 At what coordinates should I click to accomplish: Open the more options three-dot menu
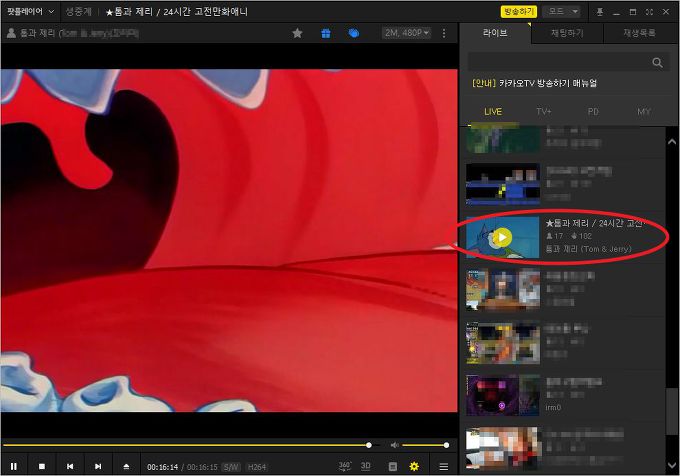point(444,33)
